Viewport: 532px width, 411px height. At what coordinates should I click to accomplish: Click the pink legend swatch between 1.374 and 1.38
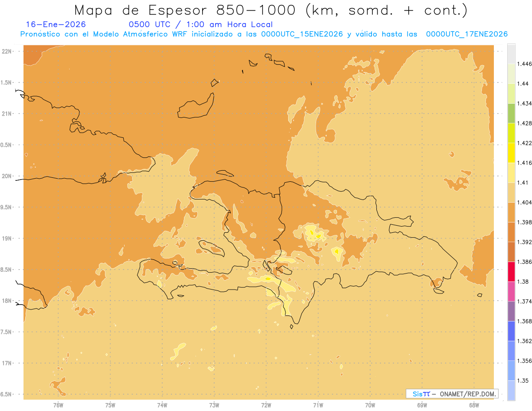511,291
